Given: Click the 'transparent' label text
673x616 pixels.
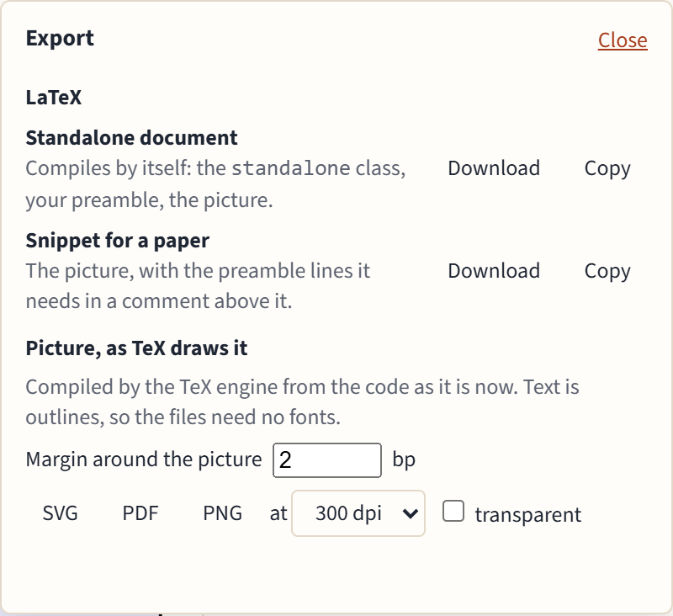Looking at the screenshot, I should click(528, 514).
